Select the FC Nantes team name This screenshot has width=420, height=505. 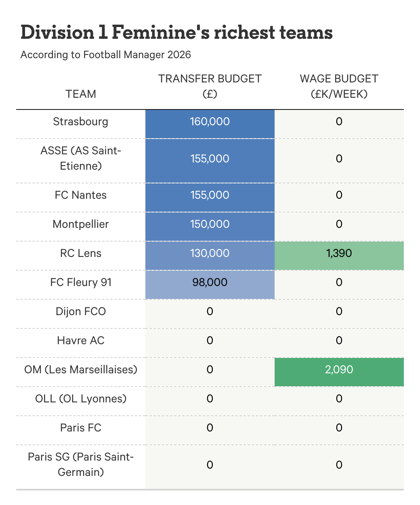[81, 195]
